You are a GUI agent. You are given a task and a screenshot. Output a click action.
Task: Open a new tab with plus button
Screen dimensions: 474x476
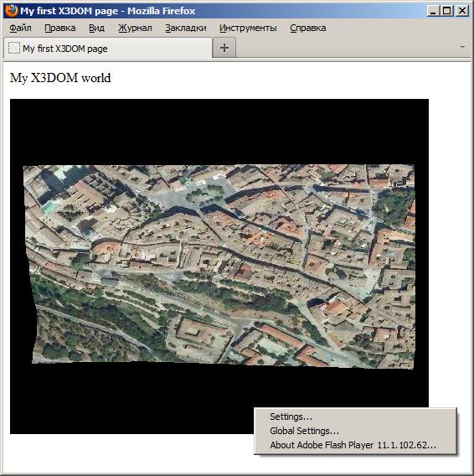pyautogui.click(x=224, y=48)
